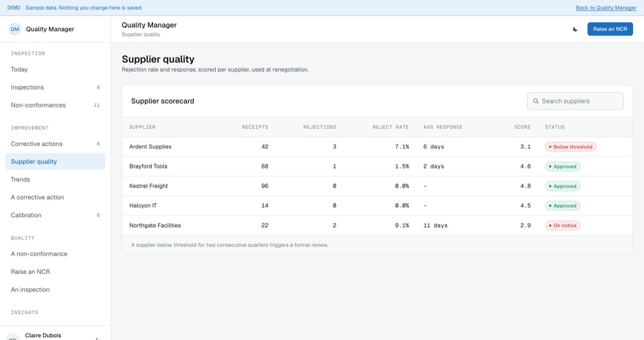Click the Supplier scorecard heading
Screen dimensions: 644x340
click(163, 101)
